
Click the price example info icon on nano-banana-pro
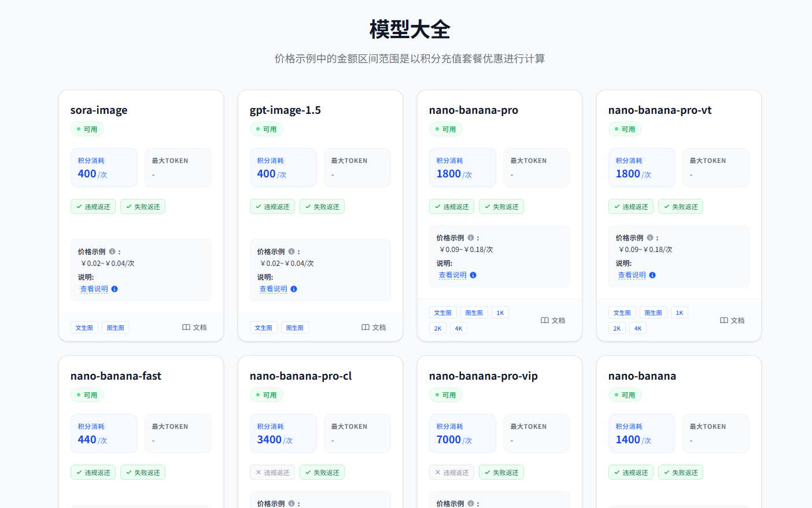[x=471, y=238]
